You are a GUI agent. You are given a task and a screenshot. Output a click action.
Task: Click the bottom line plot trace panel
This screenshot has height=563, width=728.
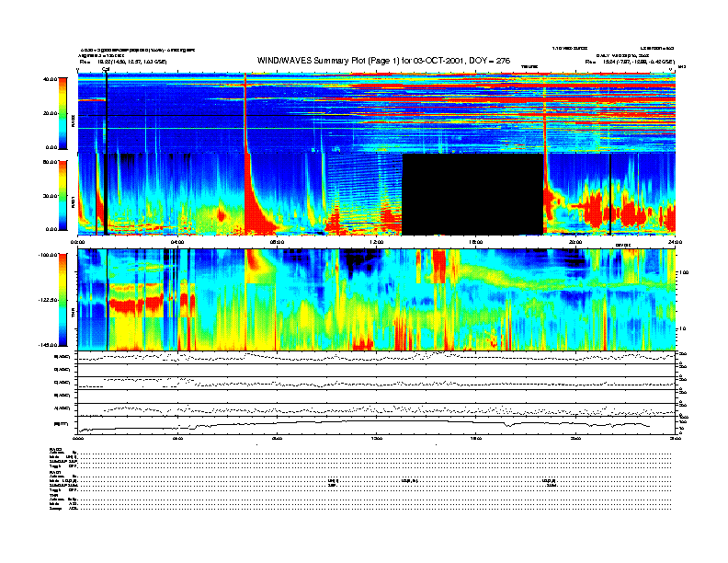point(375,424)
